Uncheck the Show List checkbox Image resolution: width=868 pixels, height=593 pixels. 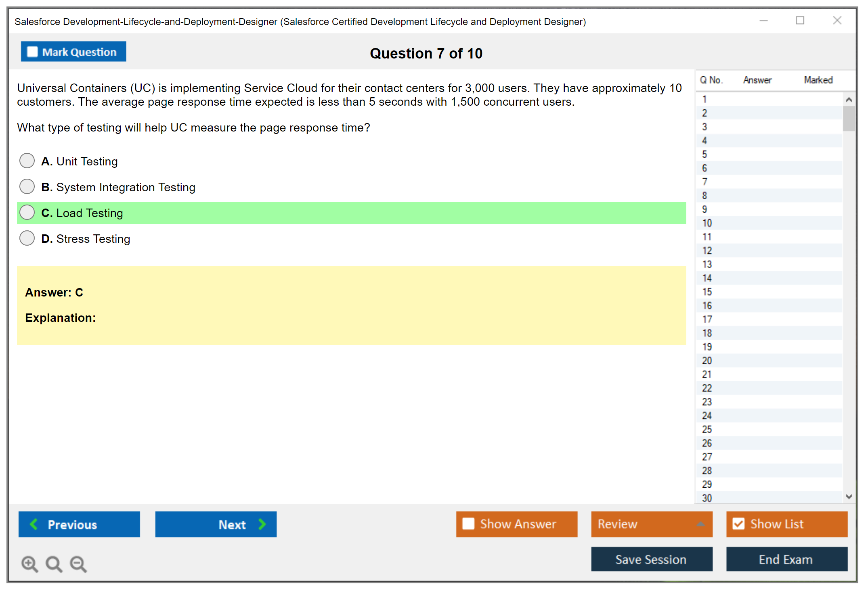pos(738,524)
